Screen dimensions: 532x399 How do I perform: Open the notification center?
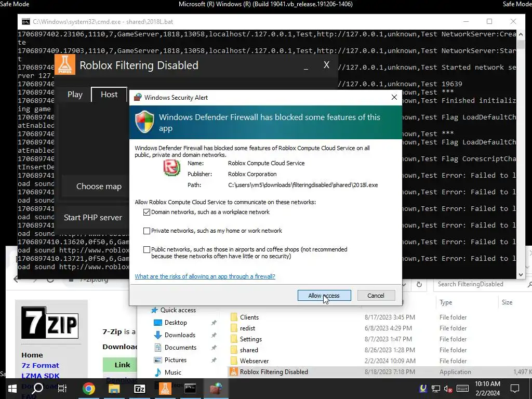tap(515, 389)
